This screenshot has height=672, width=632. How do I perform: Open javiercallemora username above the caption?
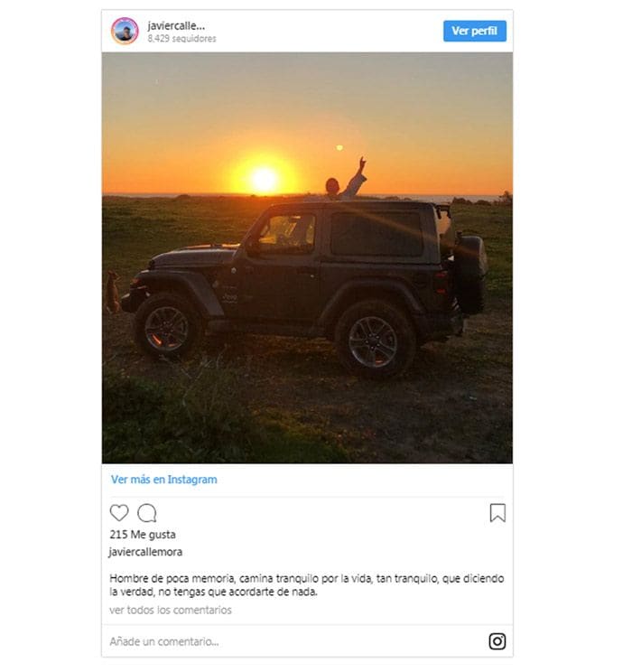[145, 552]
